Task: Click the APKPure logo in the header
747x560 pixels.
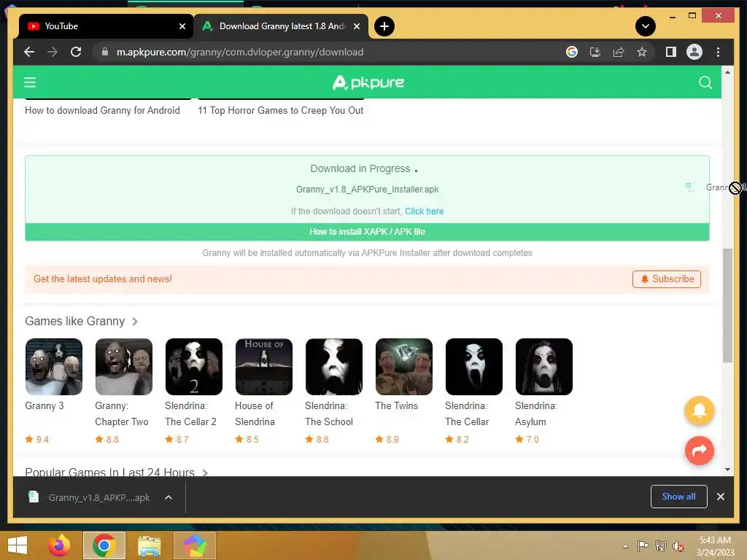Action: coord(368,82)
